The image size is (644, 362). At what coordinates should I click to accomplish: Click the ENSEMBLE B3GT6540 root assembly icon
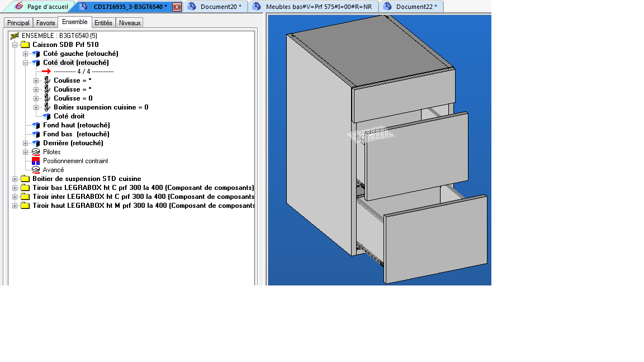[15, 36]
